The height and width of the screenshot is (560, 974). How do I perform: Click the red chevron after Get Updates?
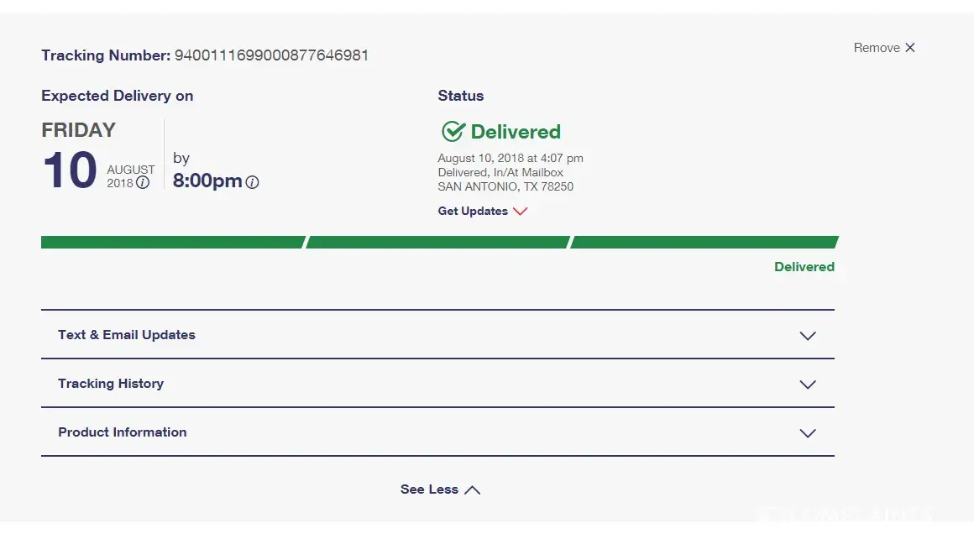tap(520, 212)
